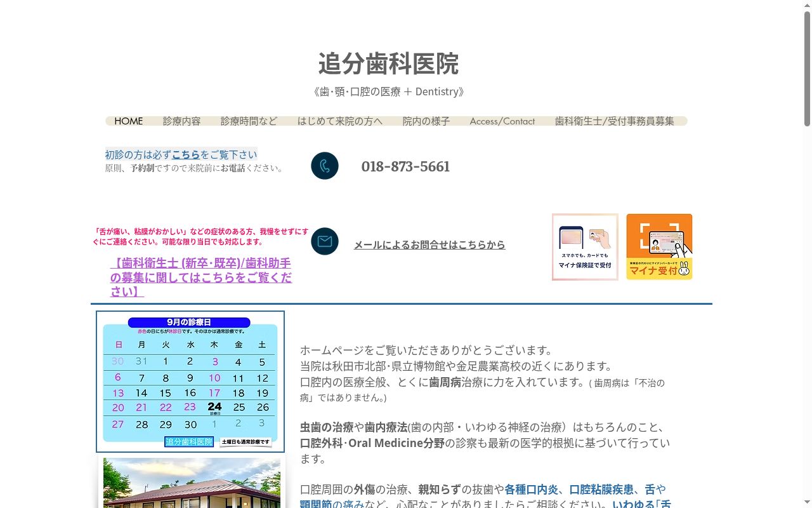
Task: Open the 歯科衛生士/歯科助手 recruitment link
Action: coord(201,277)
